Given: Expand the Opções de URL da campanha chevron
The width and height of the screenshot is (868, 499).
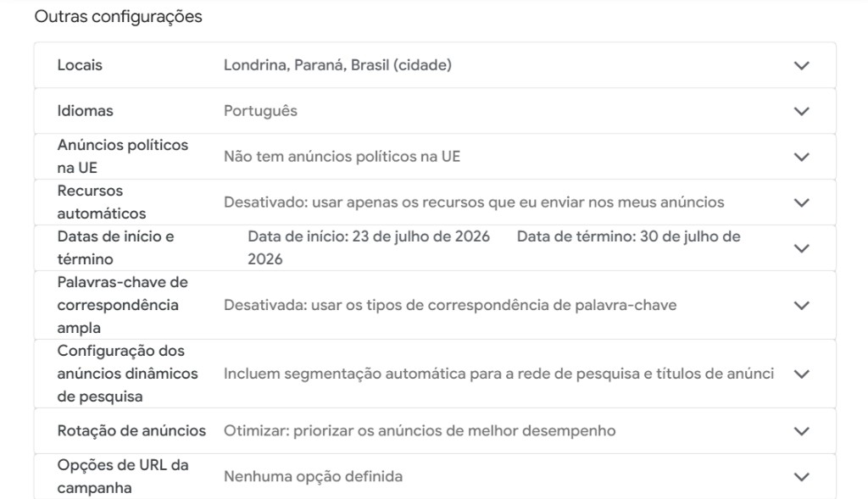Looking at the screenshot, I should 802,477.
